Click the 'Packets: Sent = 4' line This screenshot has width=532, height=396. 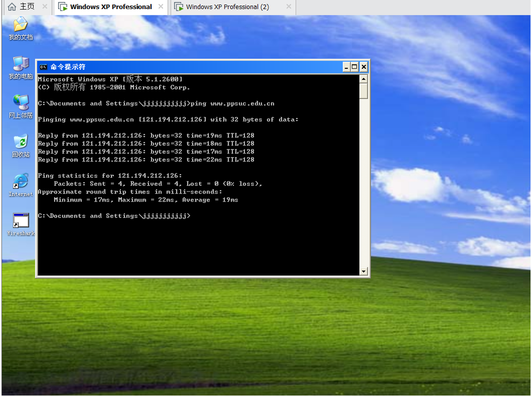click(158, 184)
